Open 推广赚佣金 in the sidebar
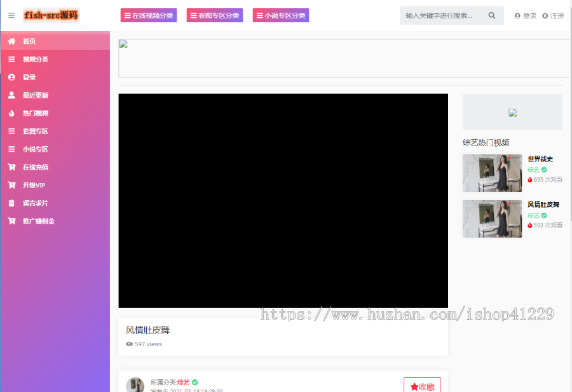This screenshot has width=572, height=392. 55,221
